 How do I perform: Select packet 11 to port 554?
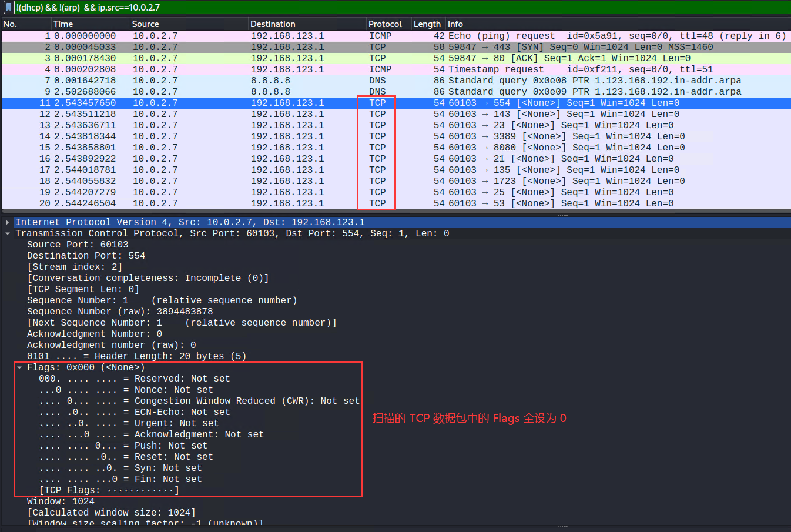[395, 103]
